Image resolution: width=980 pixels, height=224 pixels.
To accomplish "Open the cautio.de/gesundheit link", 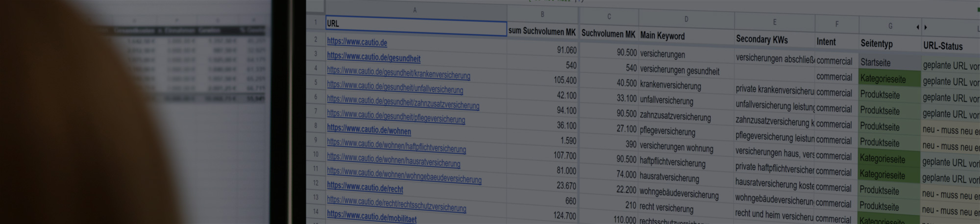I will [x=374, y=57].
